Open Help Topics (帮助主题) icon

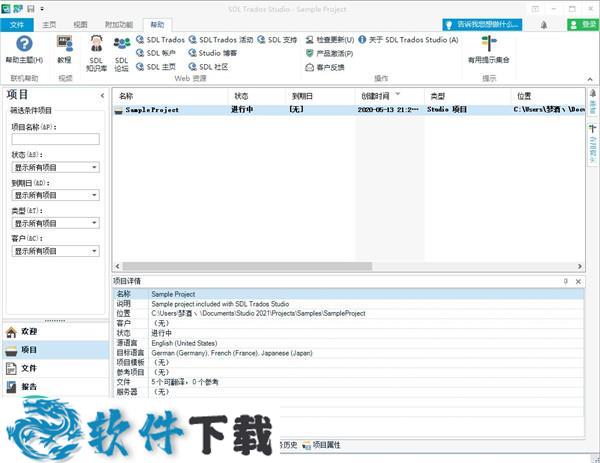(24, 49)
